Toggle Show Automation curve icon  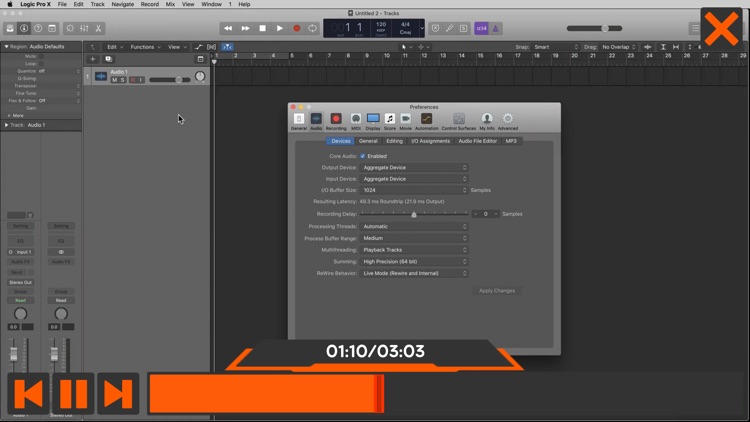pyautogui.click(x=199, y=47)
